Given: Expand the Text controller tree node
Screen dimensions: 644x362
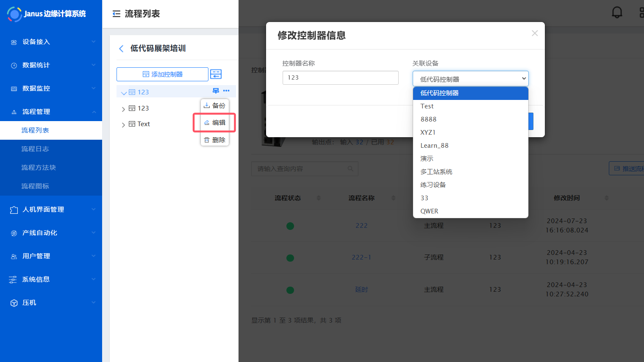Looking at the screenshot, I should click(x=123, y=124).
